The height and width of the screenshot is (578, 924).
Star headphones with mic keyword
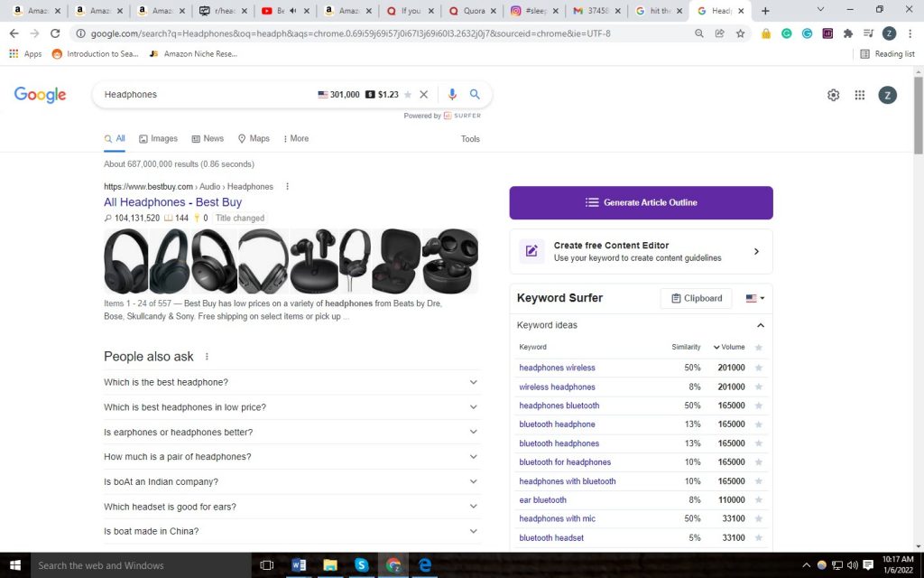click(x=759, y=519)
